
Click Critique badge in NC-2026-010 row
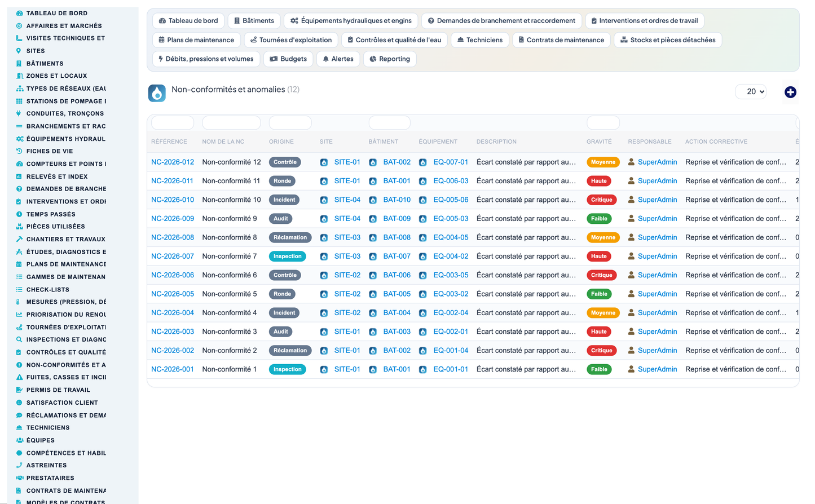tap(601, 200)
